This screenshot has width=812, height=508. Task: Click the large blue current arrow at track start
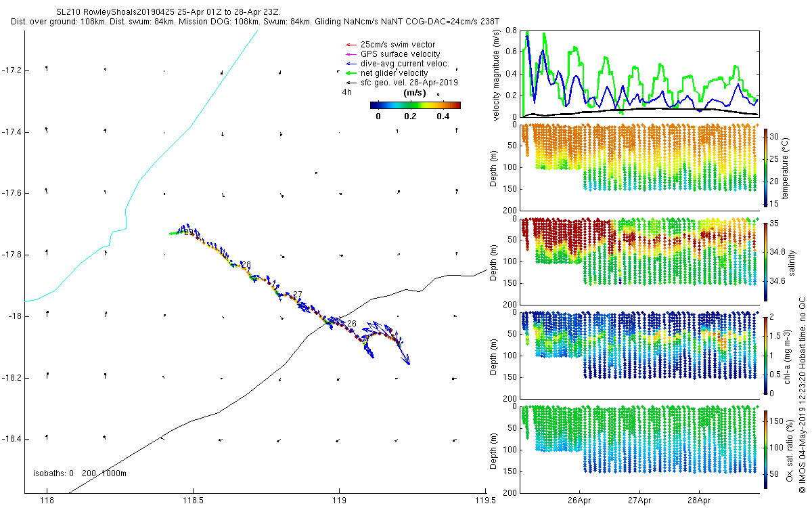(x=405, y=355)
